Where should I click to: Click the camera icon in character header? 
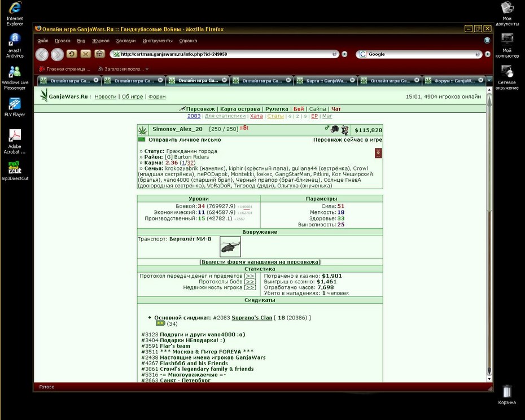pos(335,129)
